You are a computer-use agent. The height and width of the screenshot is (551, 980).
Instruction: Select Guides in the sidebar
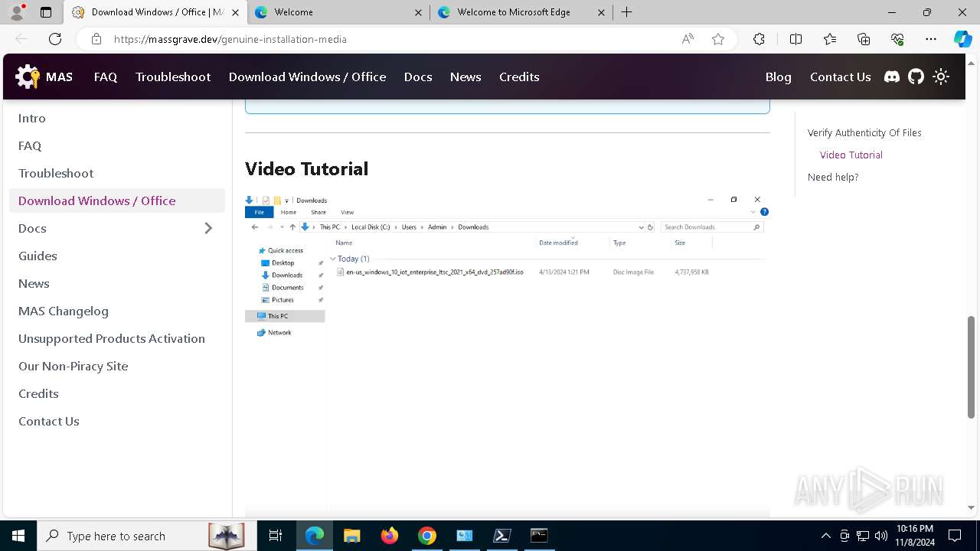(x=117, y=256)
